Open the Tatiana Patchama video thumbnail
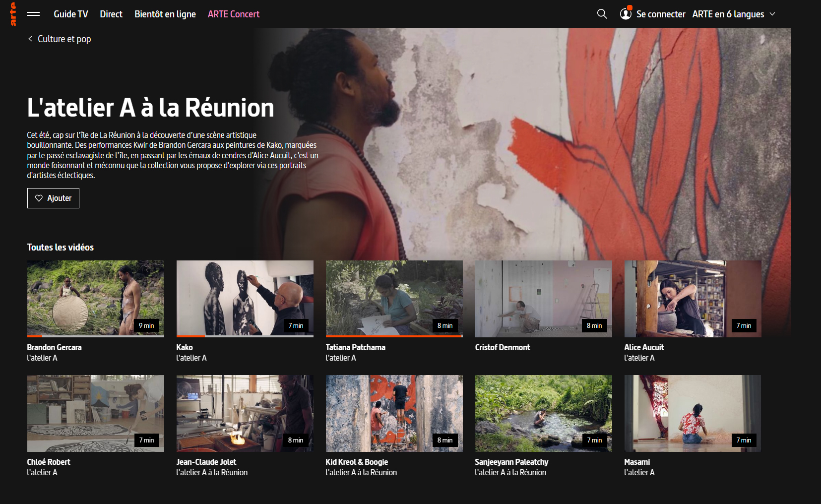 pos(394,298)
